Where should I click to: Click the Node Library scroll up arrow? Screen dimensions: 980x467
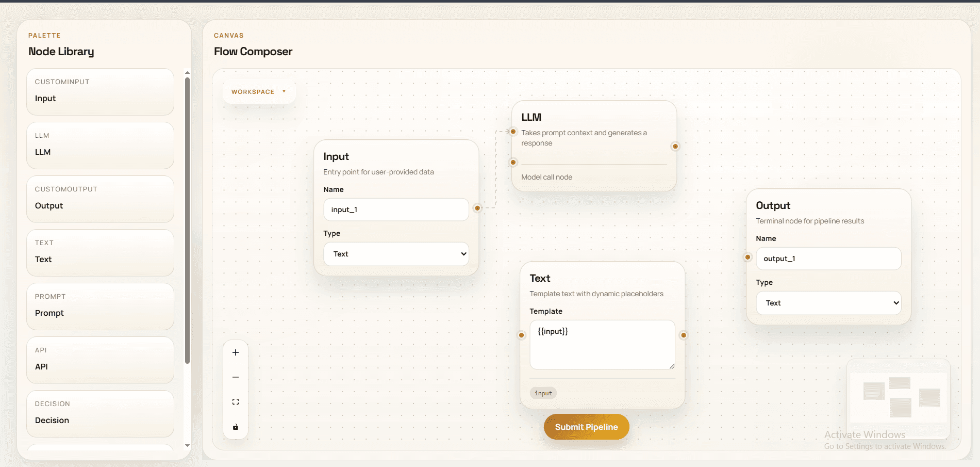click(187, 73)
